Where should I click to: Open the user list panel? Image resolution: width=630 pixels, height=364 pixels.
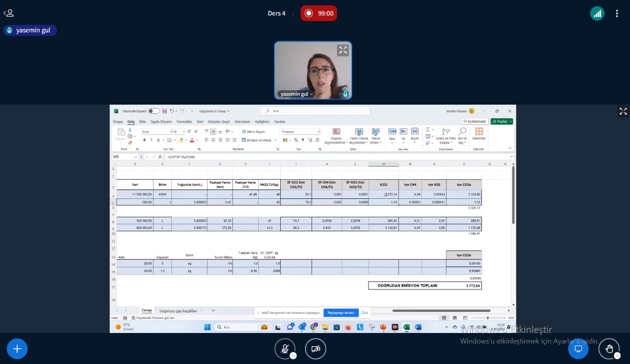pyautogui.click(x=8, y=13)
